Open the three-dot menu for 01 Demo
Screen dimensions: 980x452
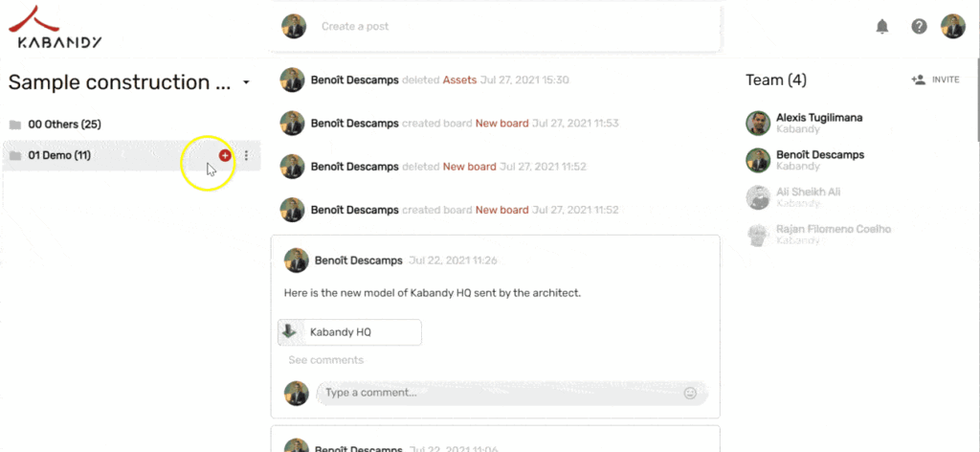[x=246, y=156]
